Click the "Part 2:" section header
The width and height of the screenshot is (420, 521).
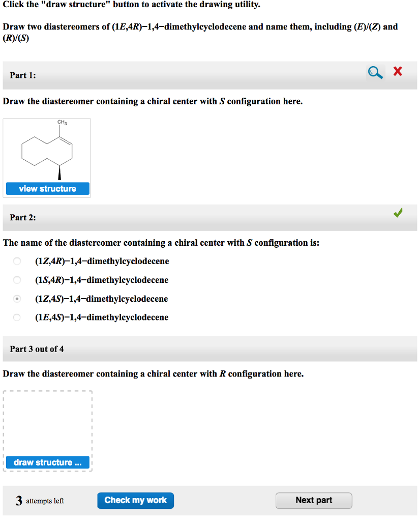(23, 218)
